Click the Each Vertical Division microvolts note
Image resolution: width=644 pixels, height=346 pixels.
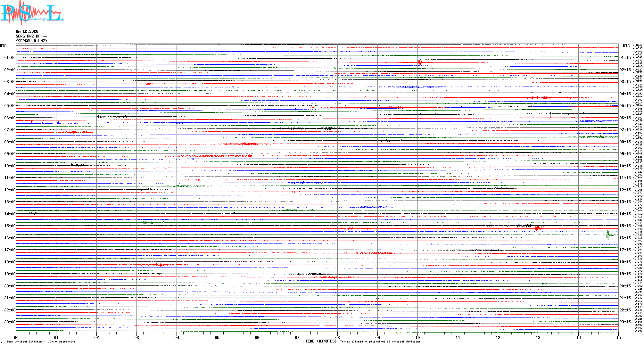[41, 342]
